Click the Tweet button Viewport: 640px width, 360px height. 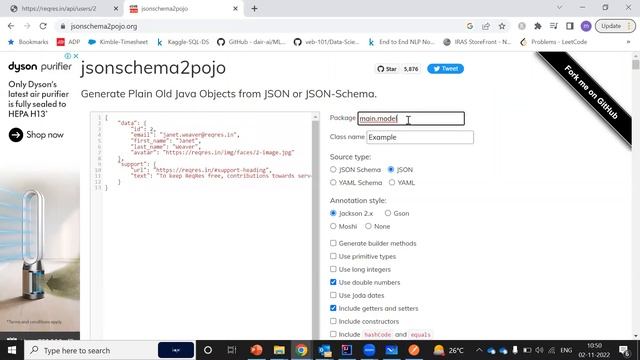[445, 69]
